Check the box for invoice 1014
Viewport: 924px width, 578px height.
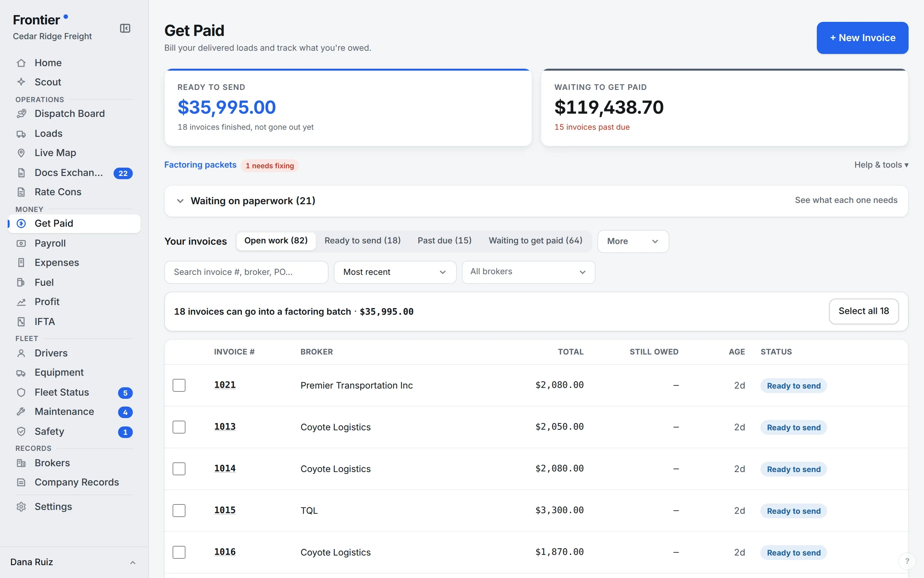tap(179, 469)
